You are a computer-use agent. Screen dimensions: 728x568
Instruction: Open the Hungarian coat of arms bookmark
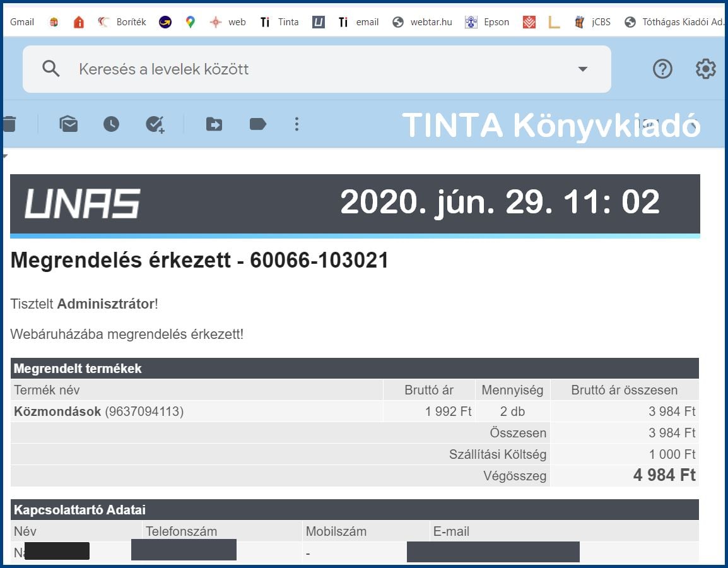pyautogui.click(x=54, y=22)
